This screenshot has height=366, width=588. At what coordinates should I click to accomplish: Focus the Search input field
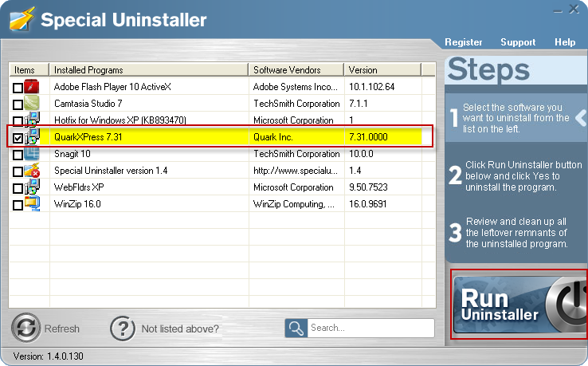click(370, 328)
